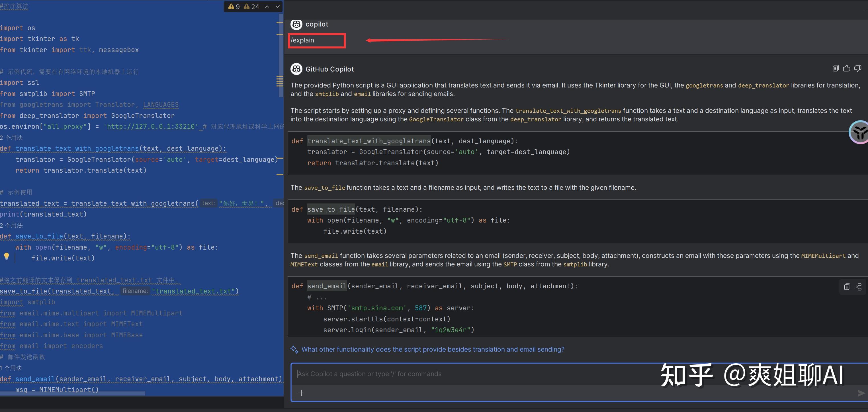Screen dimensions: 868x412
Task: Copy the send_email code block
Action: [847, 287]
